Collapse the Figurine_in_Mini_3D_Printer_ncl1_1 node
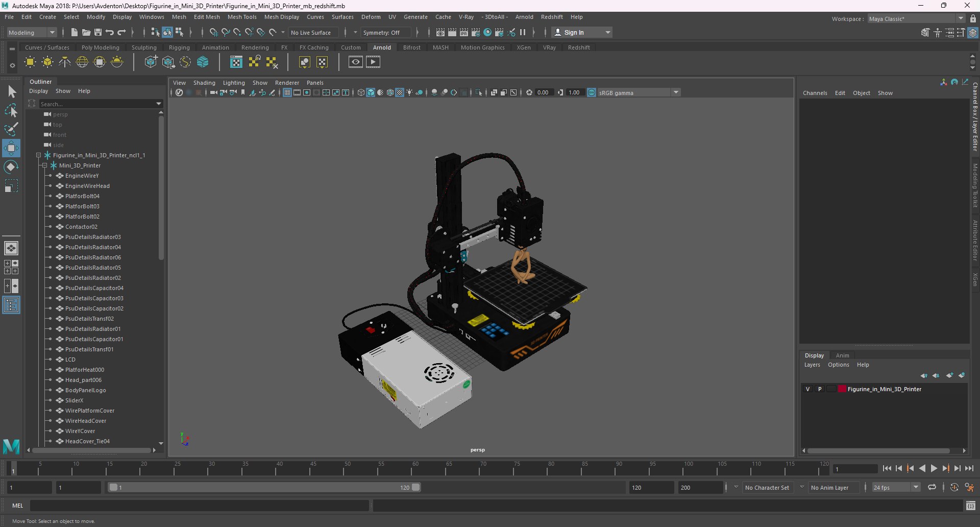This screenshot has height=527, width=980. point(38,155)
